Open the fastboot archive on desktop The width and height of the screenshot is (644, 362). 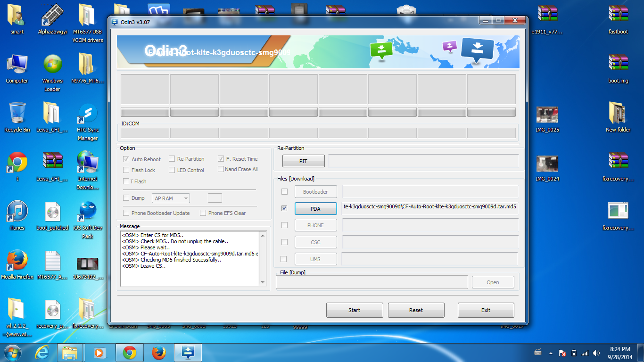click(618, 19)
